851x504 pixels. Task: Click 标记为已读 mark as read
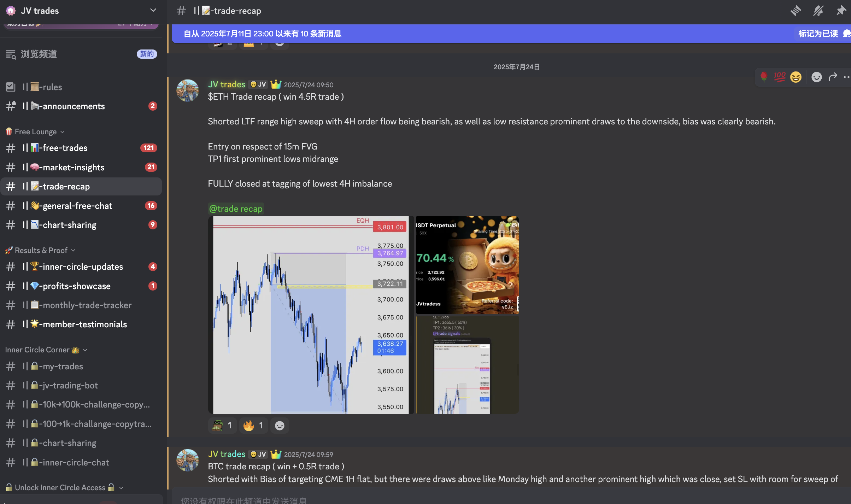point(818,34)
